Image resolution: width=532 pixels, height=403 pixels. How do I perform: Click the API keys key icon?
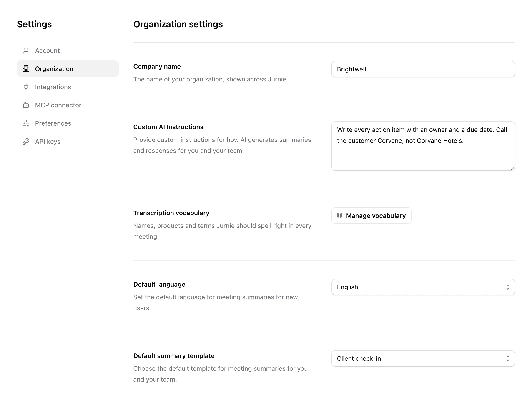coord(26,141)
